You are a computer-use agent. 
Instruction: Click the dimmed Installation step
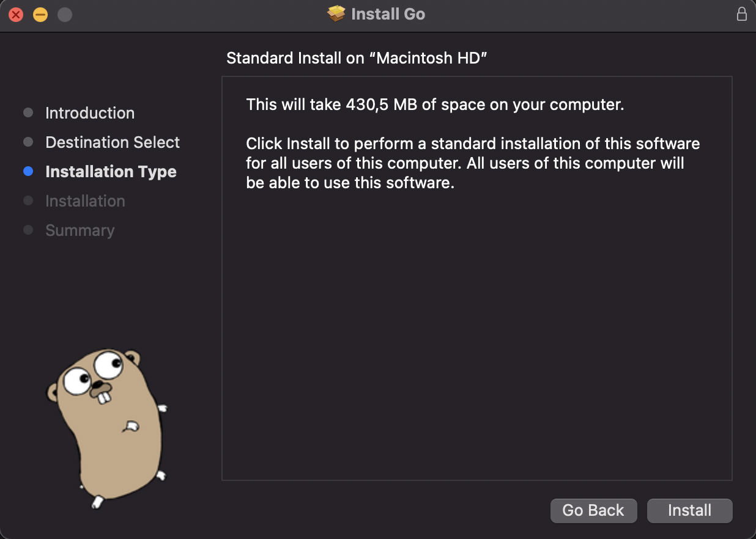click(85, 201)
